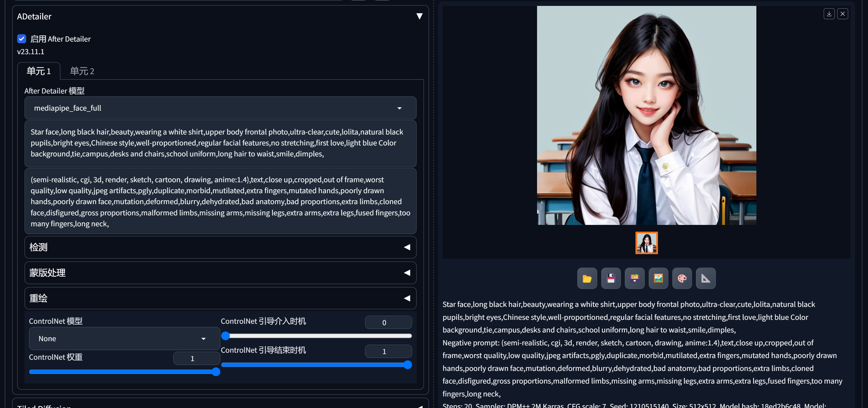Send to inpaint with palette icon
Viewport: 868px width, 408px height.
coord(682,278)
